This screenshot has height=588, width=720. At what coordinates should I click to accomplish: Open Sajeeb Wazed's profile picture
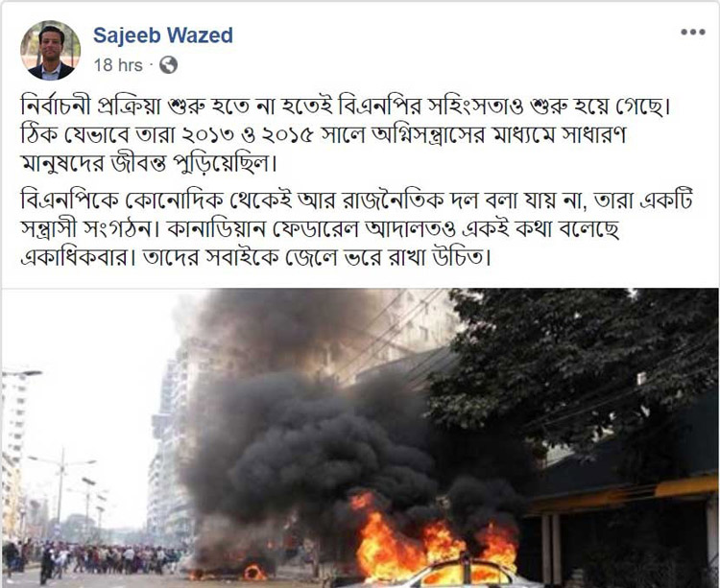coord(51,50)
